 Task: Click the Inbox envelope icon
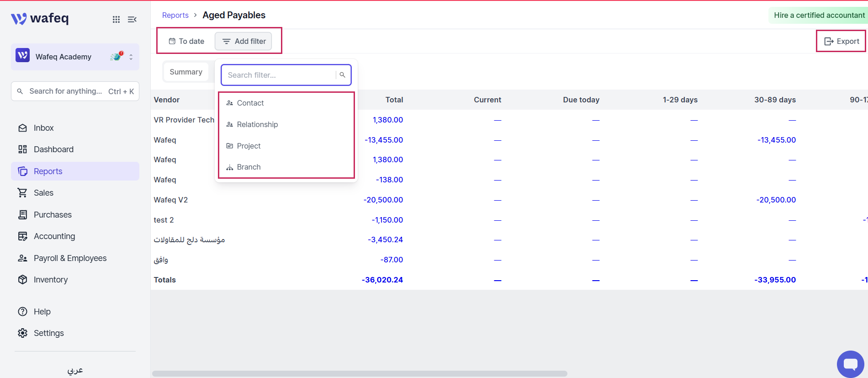tap(22, 128)
